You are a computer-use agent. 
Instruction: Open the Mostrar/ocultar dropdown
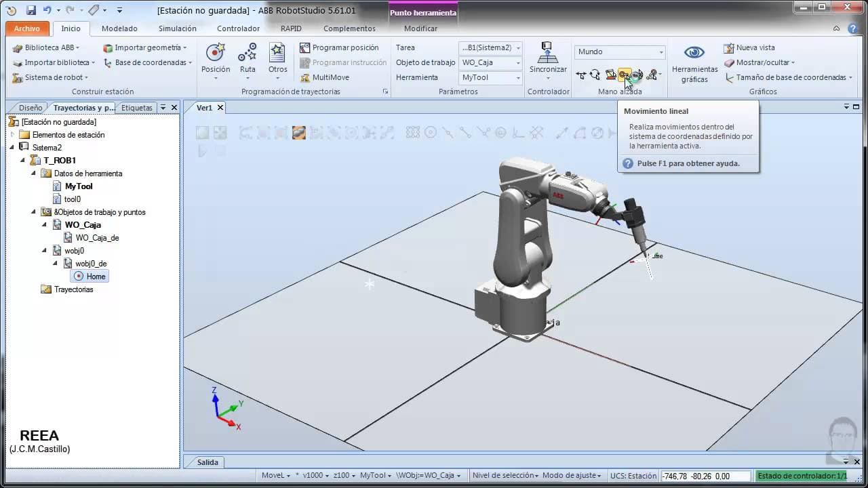pos(759,62)
